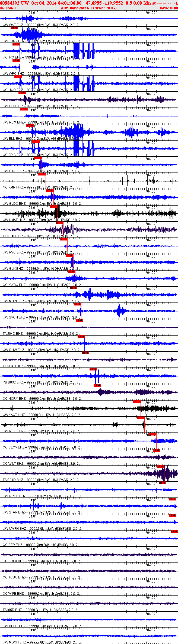Select the UW GLK EHZ station label
This screenshot has height=644, width=178.
(x=40, y=268)
